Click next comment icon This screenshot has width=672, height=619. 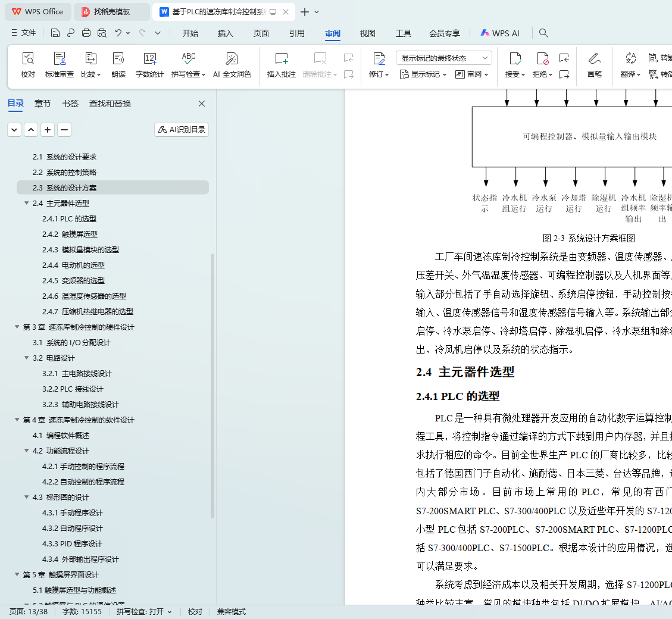click(x=349, y=74)
